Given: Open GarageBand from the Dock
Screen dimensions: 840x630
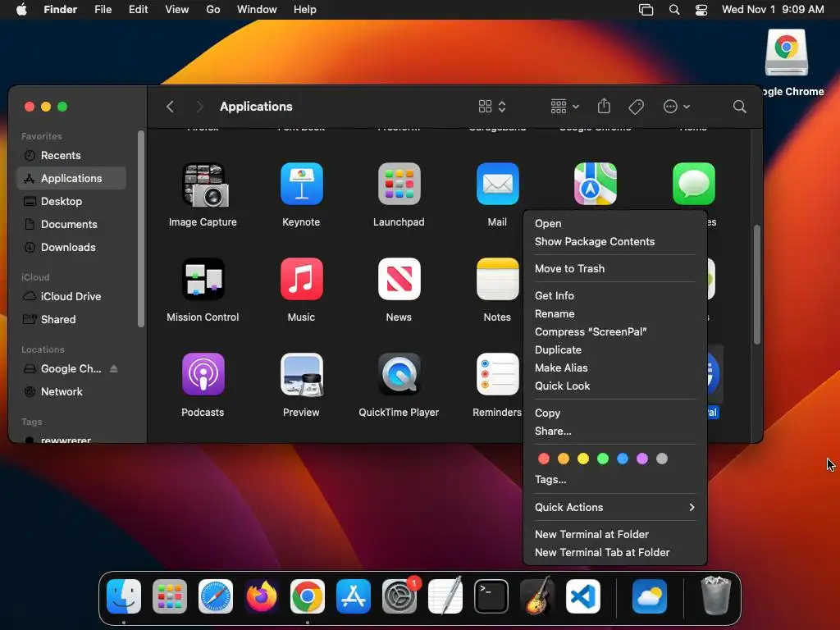Looking at the screenshot, I should coord(536,596).
